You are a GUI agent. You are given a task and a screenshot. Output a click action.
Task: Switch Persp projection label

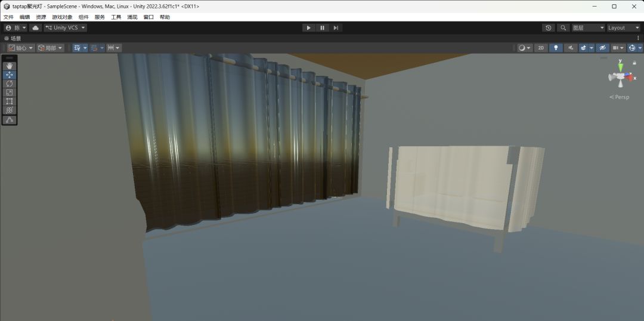pyautogui.click(x=620, y=97)
